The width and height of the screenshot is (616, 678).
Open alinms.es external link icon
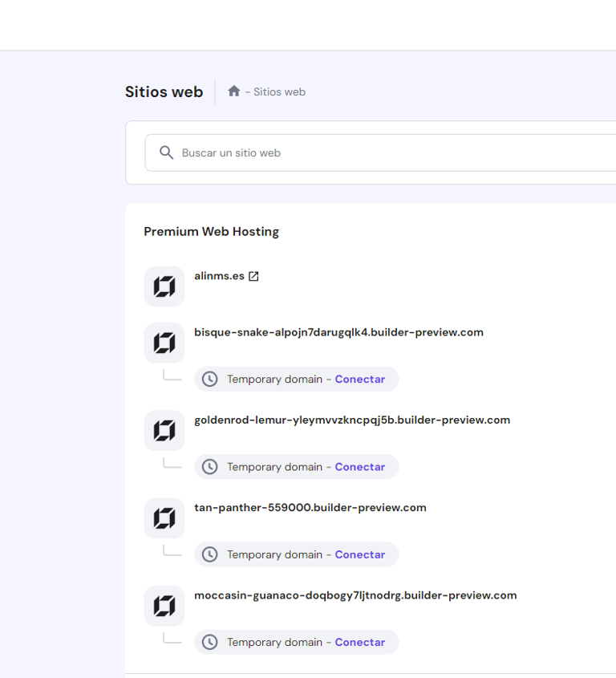pos(253,276)
